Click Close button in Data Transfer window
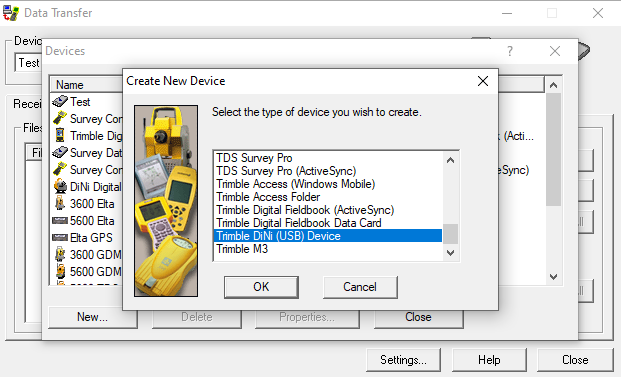This screenshot has width=621, height=377. pyautogui.click(x=575, y=360)
